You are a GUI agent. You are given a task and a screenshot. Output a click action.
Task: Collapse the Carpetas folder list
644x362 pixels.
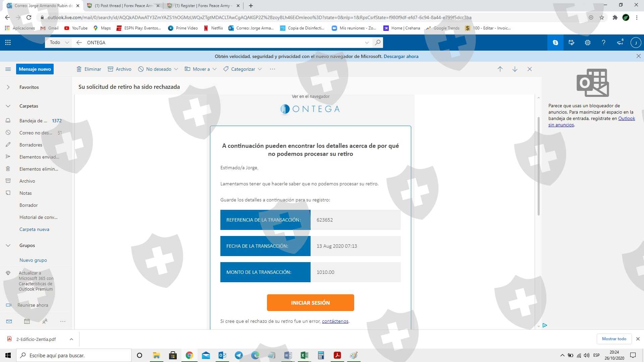[x=8, y=106]
